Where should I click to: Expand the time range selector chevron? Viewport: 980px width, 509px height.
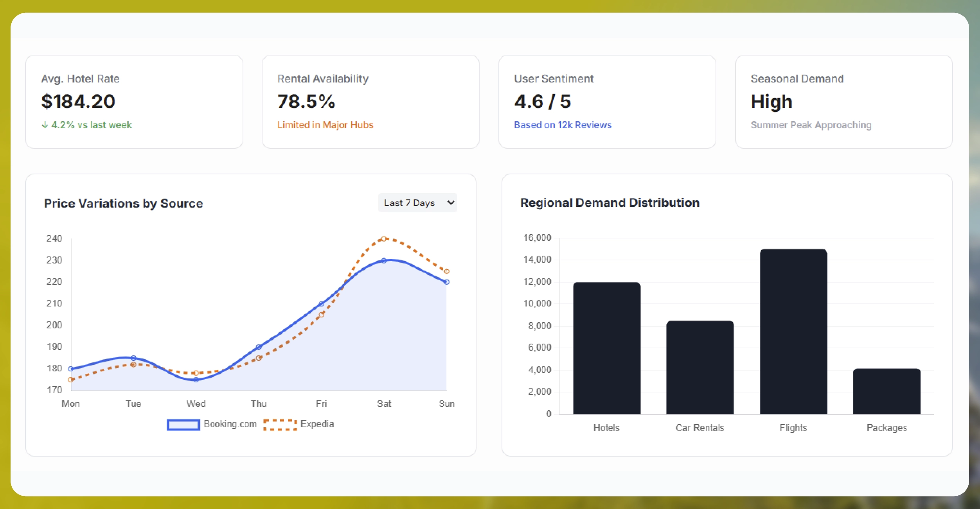[x=451, y=203]
